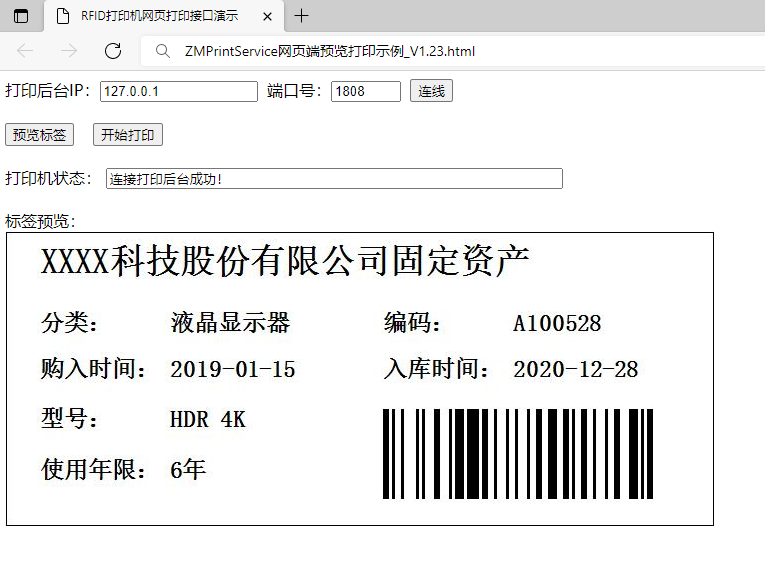Click the value 6年

(x=188, y=469)
